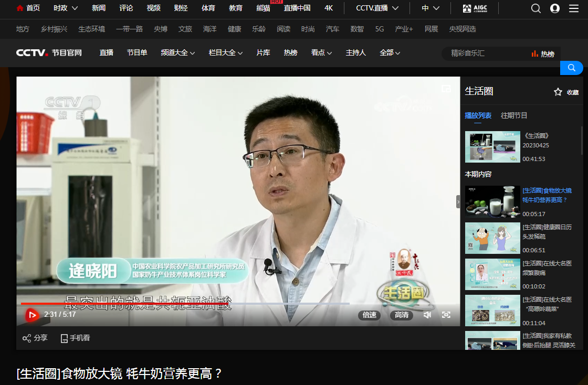Enter fullscreen via player fullscreen icon
The image size is (588, 385).
click(446, 315)
